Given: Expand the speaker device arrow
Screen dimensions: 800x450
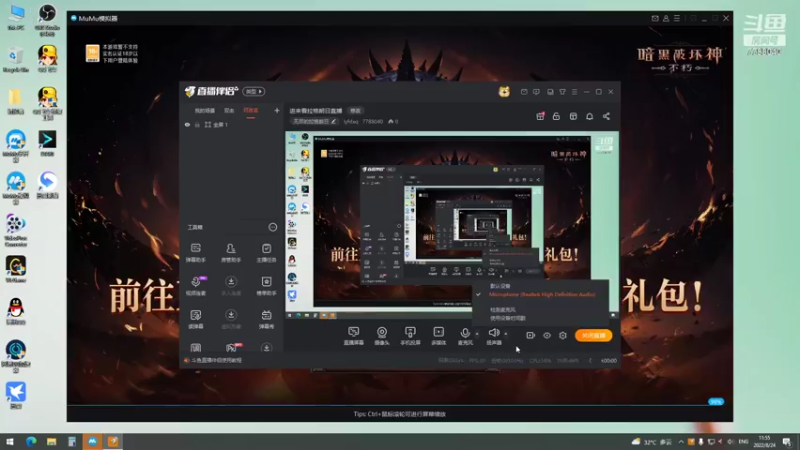Looking at the screenshot, I should pos(506,334).
